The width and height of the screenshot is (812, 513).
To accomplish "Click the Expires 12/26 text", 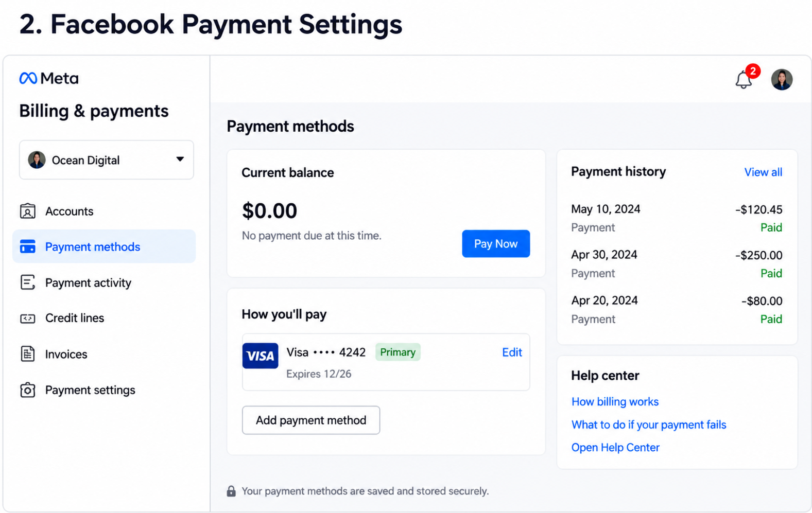I will click(x=319, y=374).
